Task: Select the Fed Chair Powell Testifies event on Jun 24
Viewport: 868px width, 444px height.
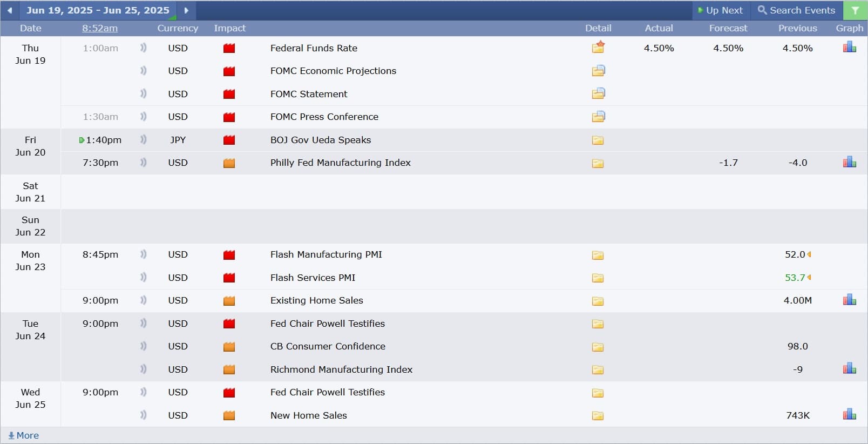Action: (328, 323)
